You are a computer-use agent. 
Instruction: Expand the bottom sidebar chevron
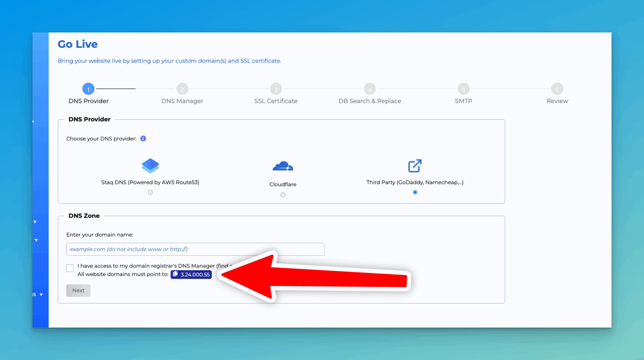pos(41,294)
